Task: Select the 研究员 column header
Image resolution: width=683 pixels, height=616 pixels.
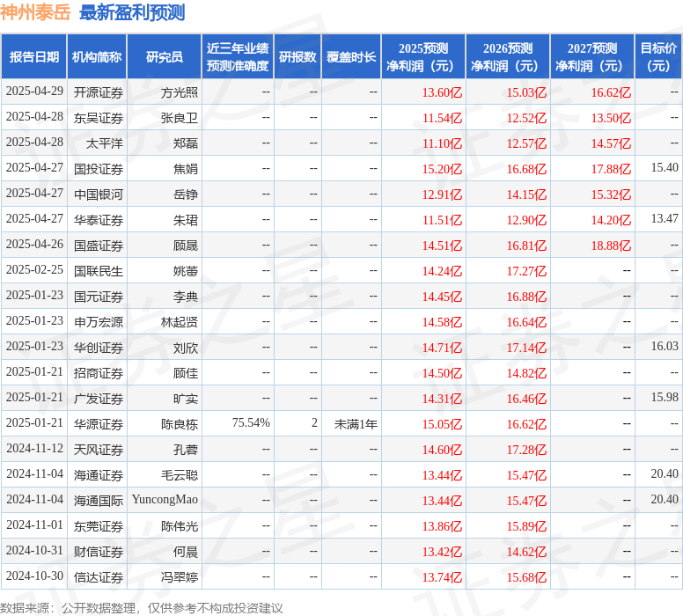Action: point(165,57)
